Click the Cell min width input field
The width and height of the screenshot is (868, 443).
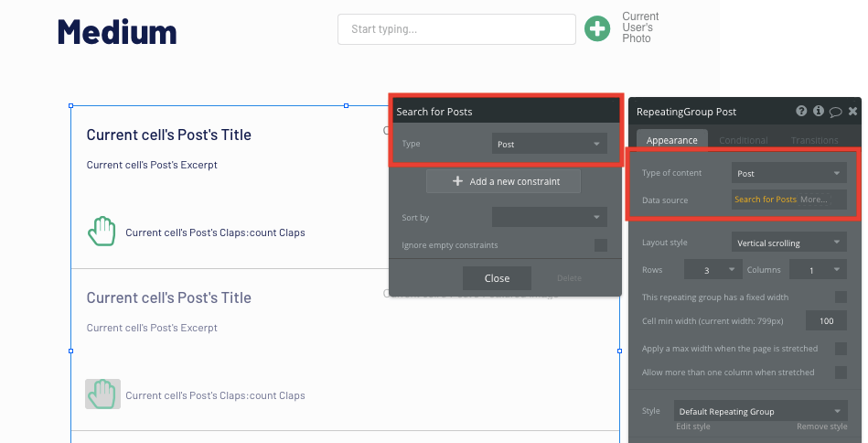pos(826,321)
